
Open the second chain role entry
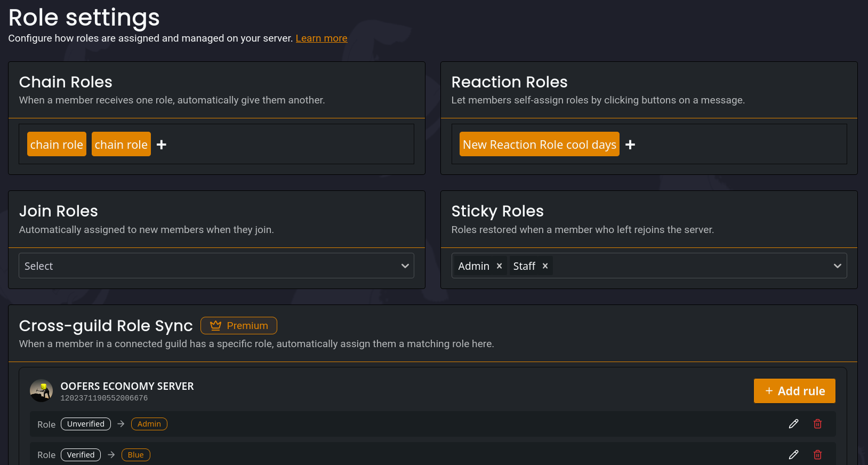click(x=121, y=145)
